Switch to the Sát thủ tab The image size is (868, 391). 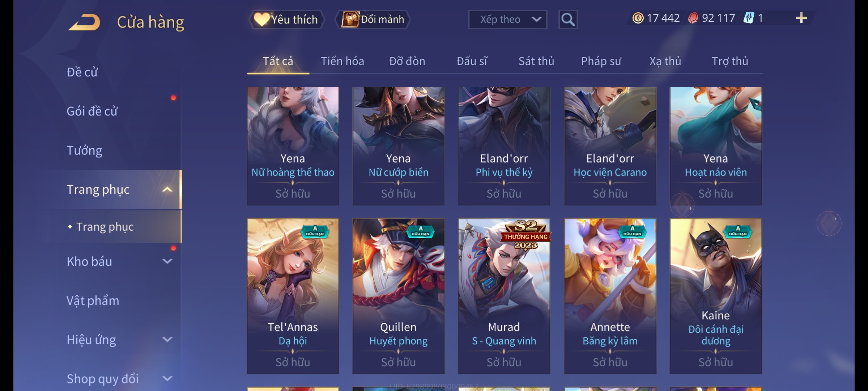pos(536,61)
